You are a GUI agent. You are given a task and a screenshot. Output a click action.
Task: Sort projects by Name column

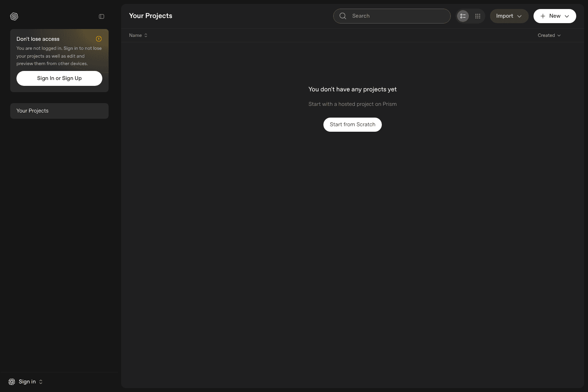138,35
